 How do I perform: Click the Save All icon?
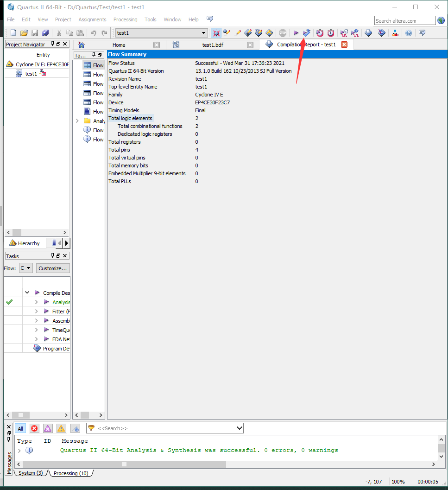pyautogui.click(x=45, y=33)
